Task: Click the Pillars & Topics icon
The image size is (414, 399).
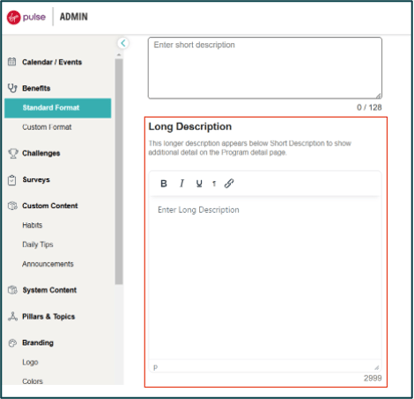Action: 12,316
